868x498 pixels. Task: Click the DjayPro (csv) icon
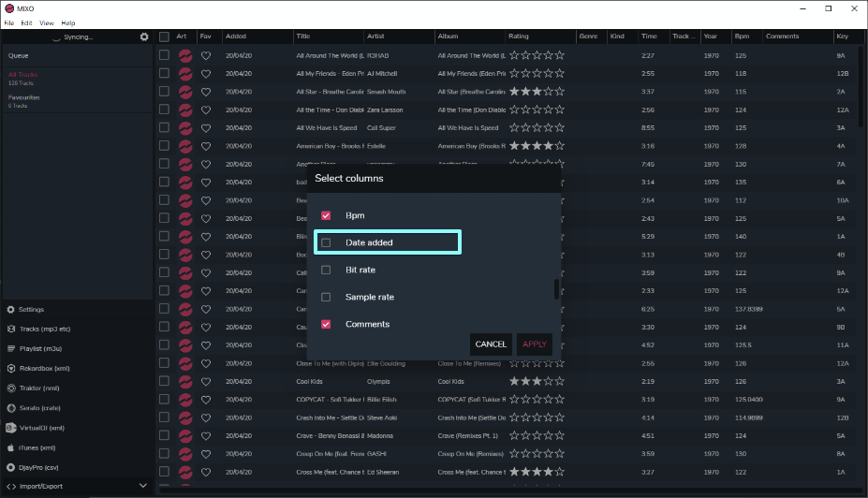pos(10,467)
